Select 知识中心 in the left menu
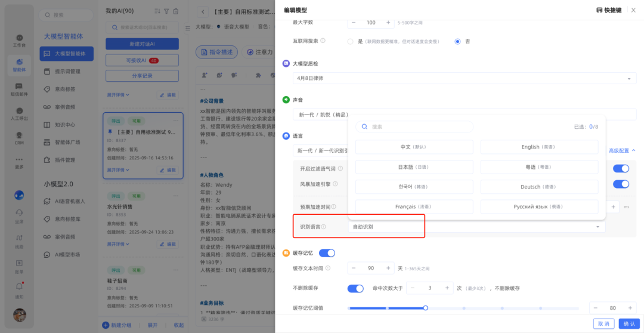 click(x=65, y=125)
